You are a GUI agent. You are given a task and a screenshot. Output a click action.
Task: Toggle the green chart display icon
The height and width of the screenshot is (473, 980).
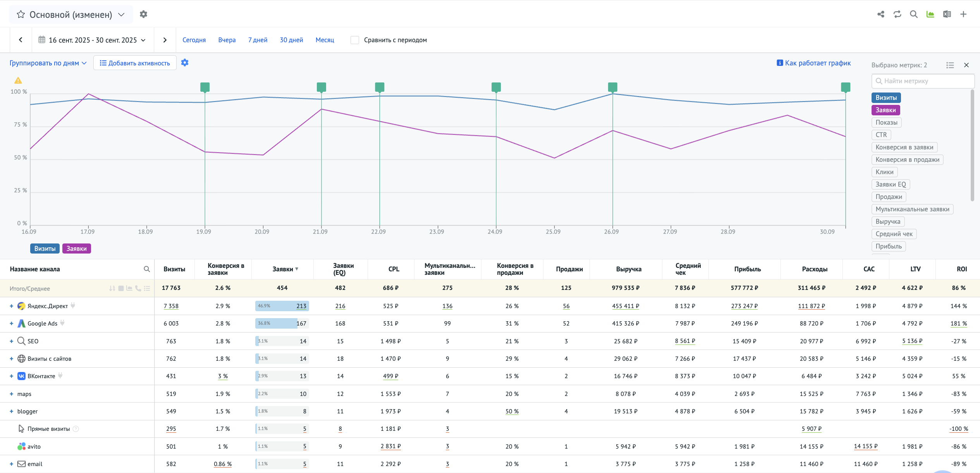point(930,14)
